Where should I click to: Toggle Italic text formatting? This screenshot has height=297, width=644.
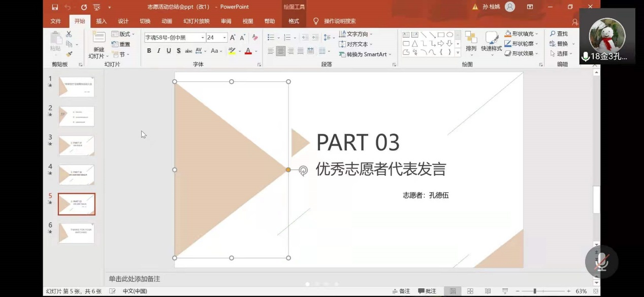(x=158, y=51)
